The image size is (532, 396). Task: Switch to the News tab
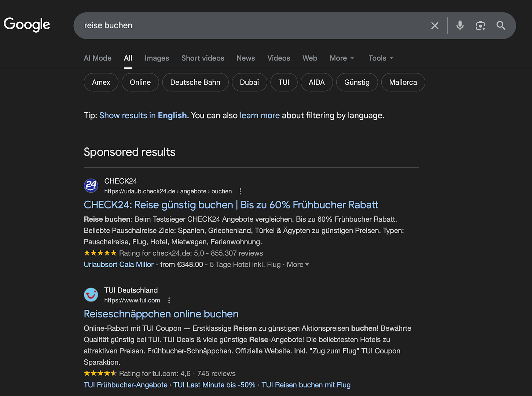[245, 58]
